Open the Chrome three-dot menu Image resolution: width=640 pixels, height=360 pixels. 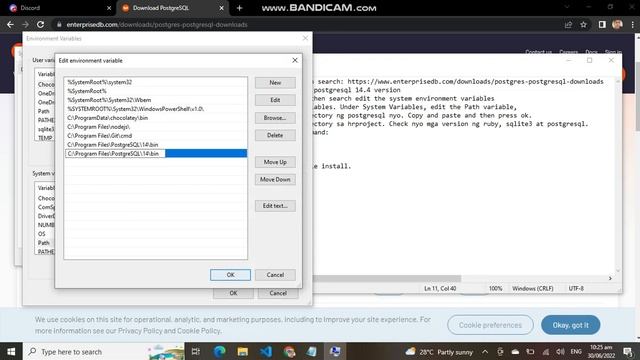coord(632,24)
